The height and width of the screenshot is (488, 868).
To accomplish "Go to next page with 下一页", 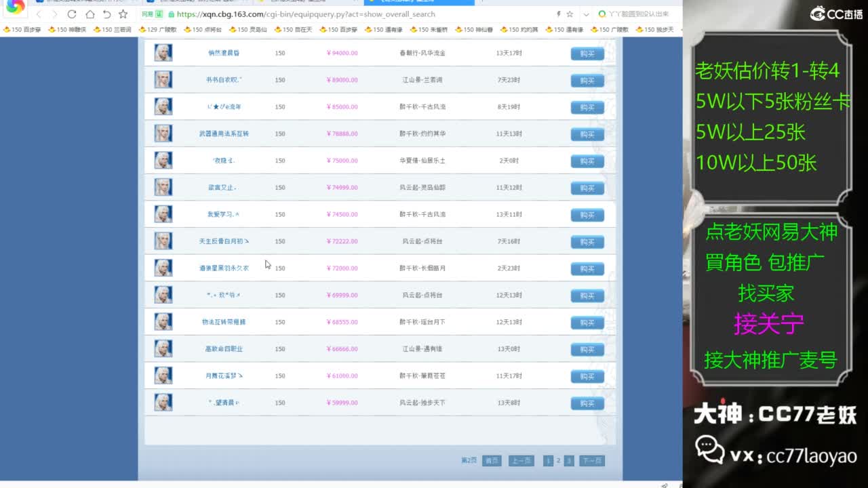I will click(591, 461).
